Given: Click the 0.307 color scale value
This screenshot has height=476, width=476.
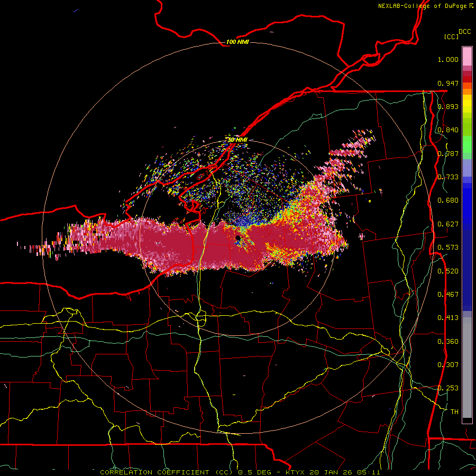Looking at the screenshot, I should [448, 365].
